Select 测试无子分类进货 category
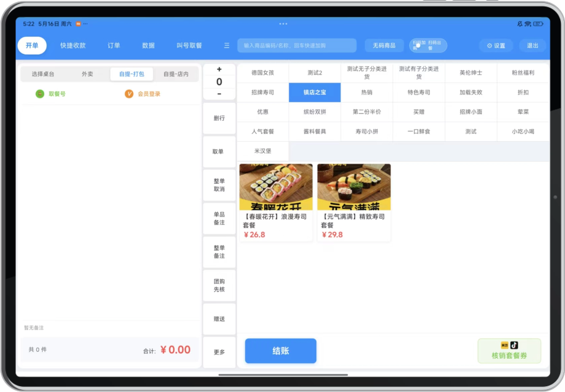The width and height of the screenshot is (565, 392). click(367, 73)
